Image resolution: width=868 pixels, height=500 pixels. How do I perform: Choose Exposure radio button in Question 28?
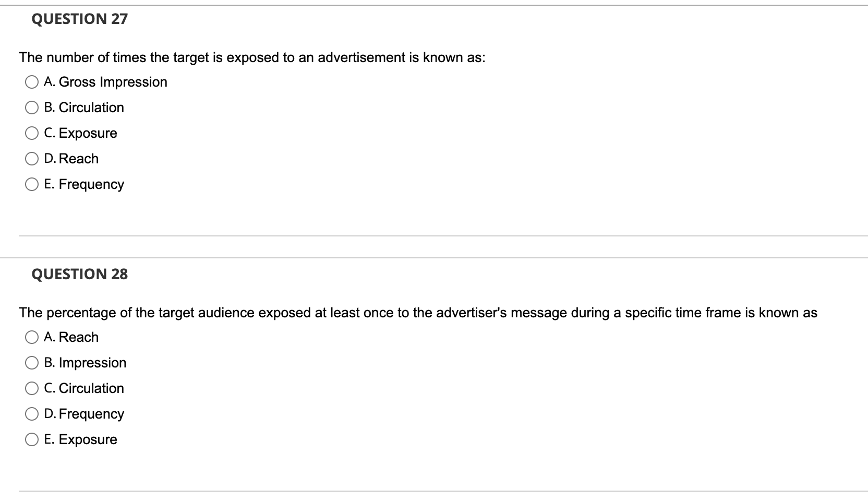pos(32,440)
